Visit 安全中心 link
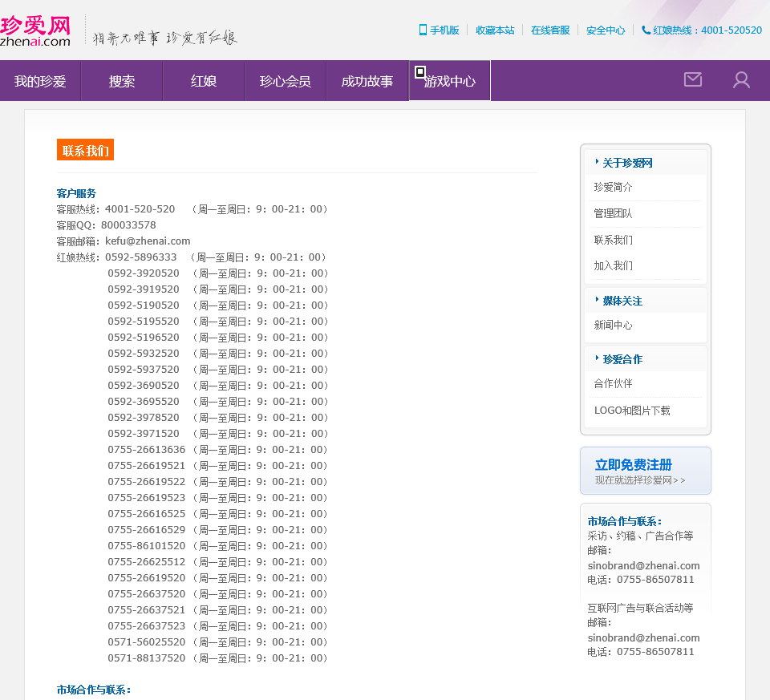The image size is (770, 700). pyautogui.click(x=606, y=30)
